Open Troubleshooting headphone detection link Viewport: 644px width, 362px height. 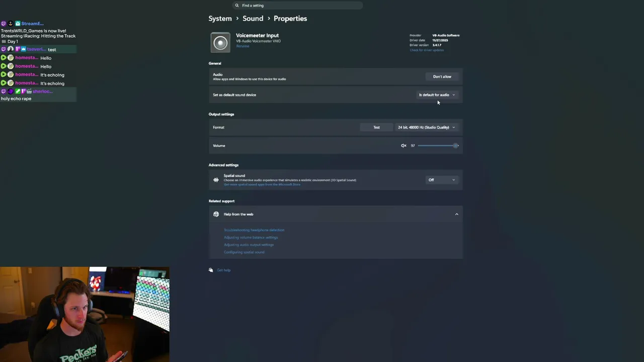[254, 230]
